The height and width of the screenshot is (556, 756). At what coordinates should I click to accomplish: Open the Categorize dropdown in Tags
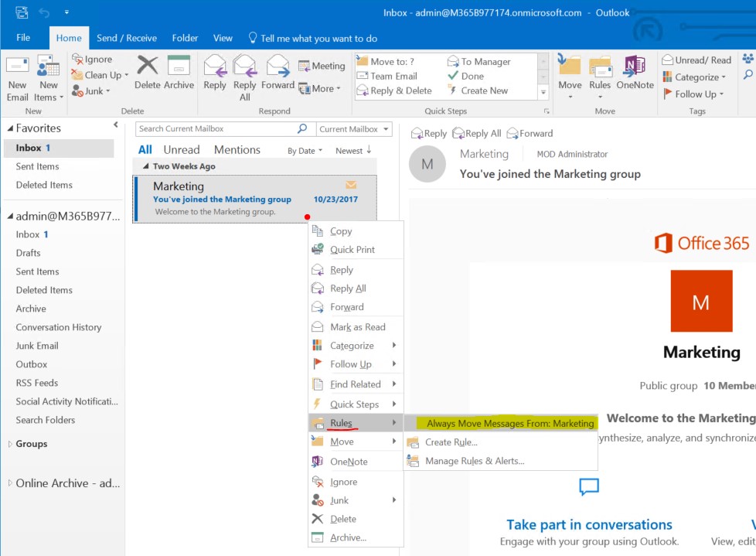click(x=694, y=77)
